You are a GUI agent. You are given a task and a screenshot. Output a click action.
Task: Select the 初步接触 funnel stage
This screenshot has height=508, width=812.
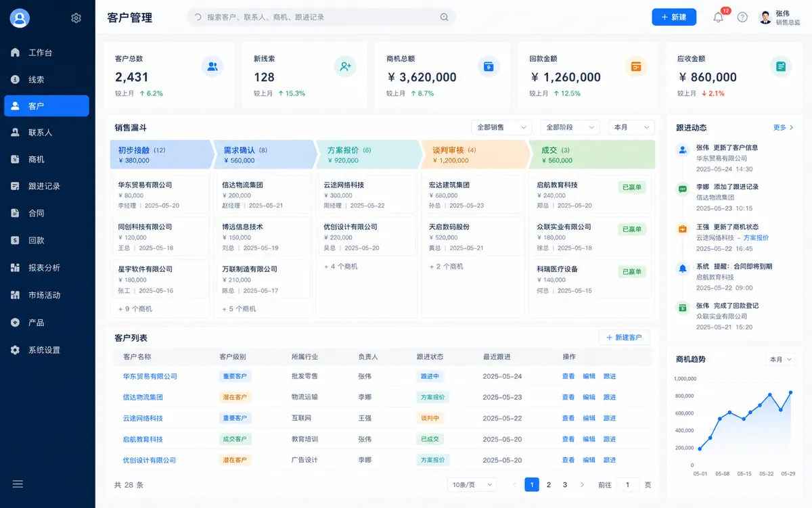(161, 155)
